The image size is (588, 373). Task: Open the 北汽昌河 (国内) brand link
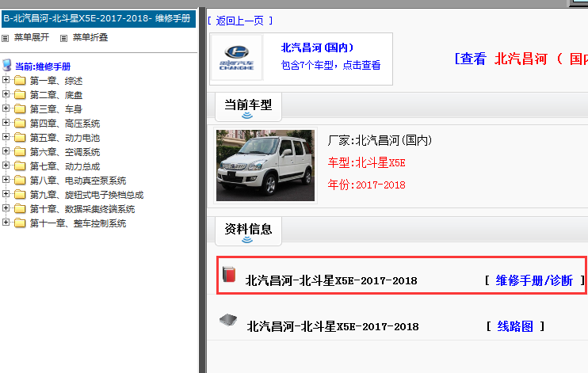pyautogui.click(x=317, y=48)
